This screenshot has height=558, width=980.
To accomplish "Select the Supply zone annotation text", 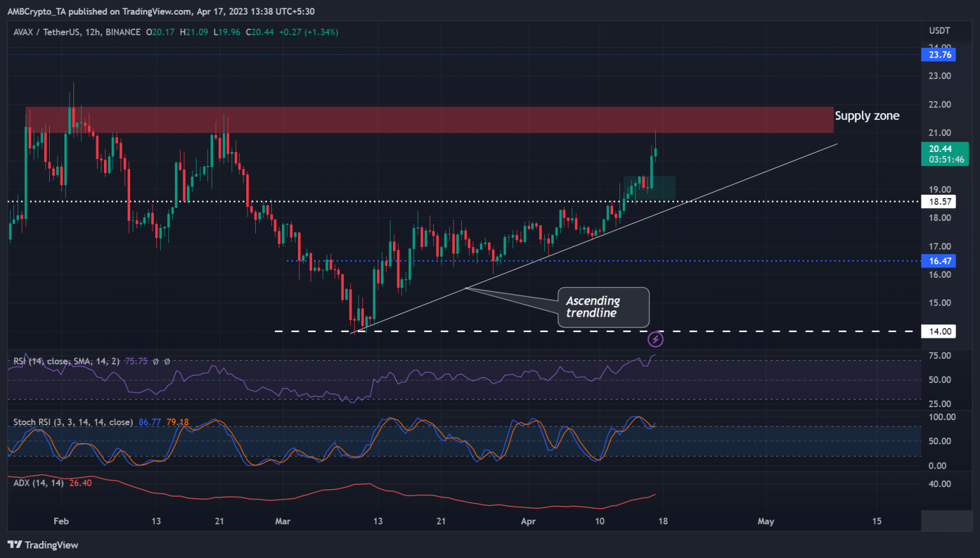I will pos(867,116).
